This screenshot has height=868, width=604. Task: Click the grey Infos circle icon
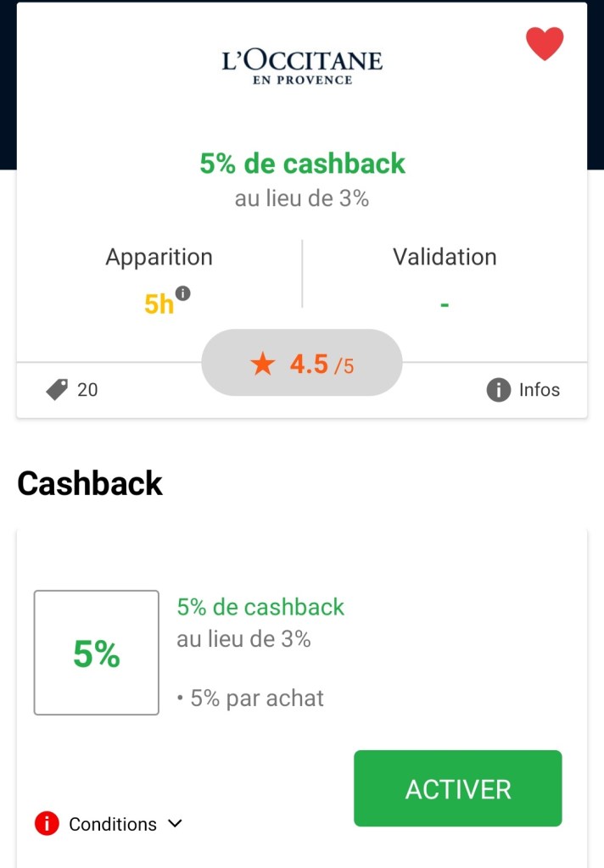498,390
